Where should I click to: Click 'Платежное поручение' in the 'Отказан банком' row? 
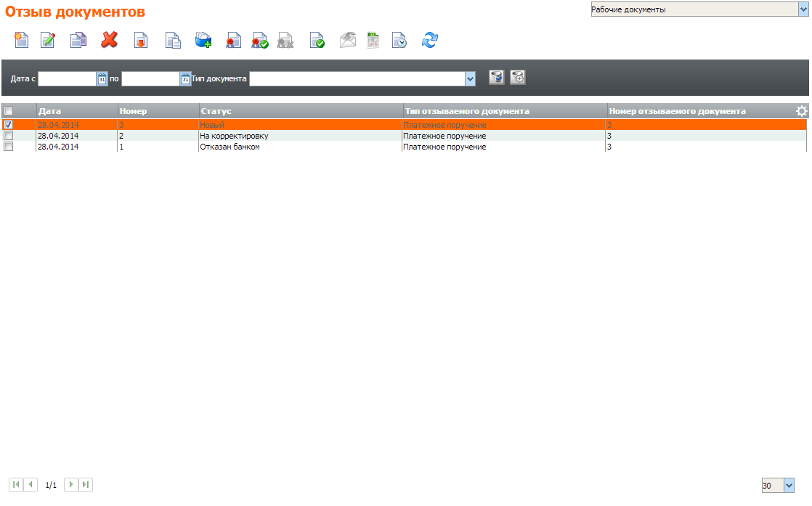click(444, 147)
